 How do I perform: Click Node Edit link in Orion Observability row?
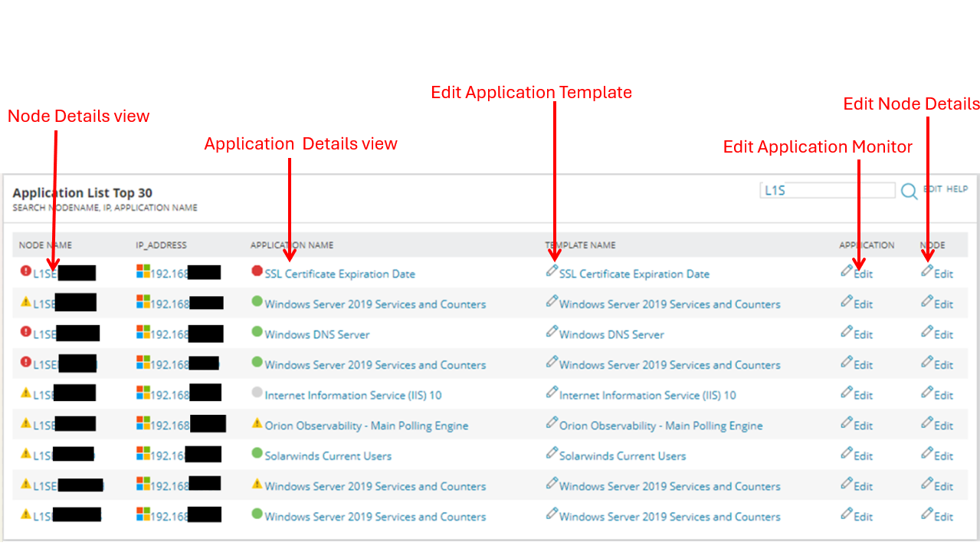[944, 426]
